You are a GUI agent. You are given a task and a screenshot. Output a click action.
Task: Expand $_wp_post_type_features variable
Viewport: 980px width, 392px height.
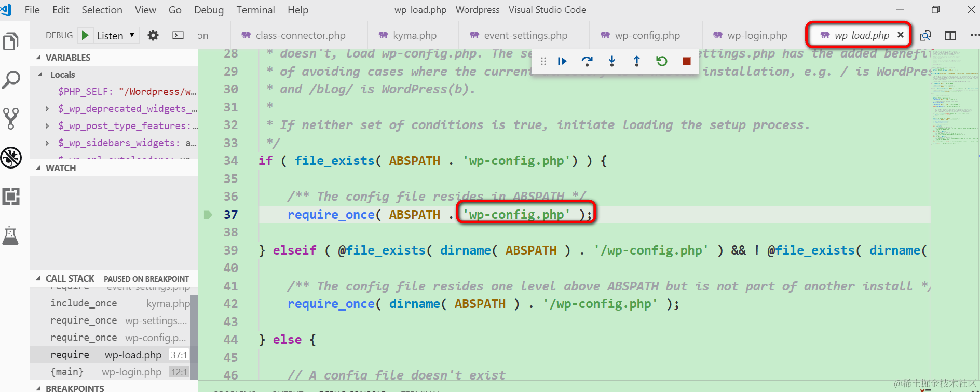click(47, 126)
